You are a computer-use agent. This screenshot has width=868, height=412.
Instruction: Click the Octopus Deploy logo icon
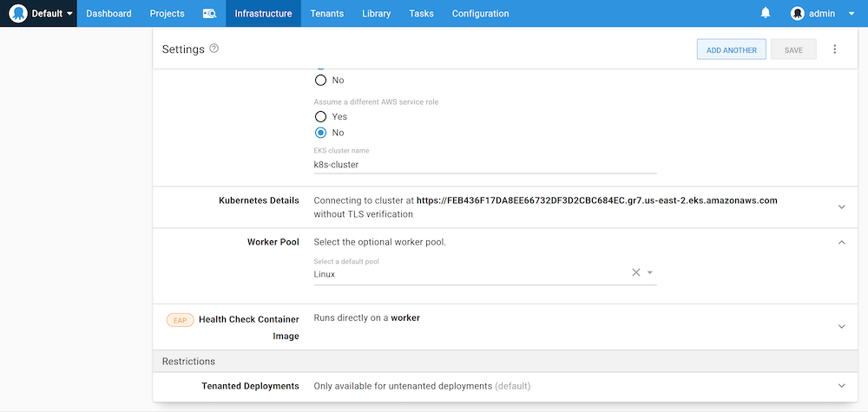point(18,13)
